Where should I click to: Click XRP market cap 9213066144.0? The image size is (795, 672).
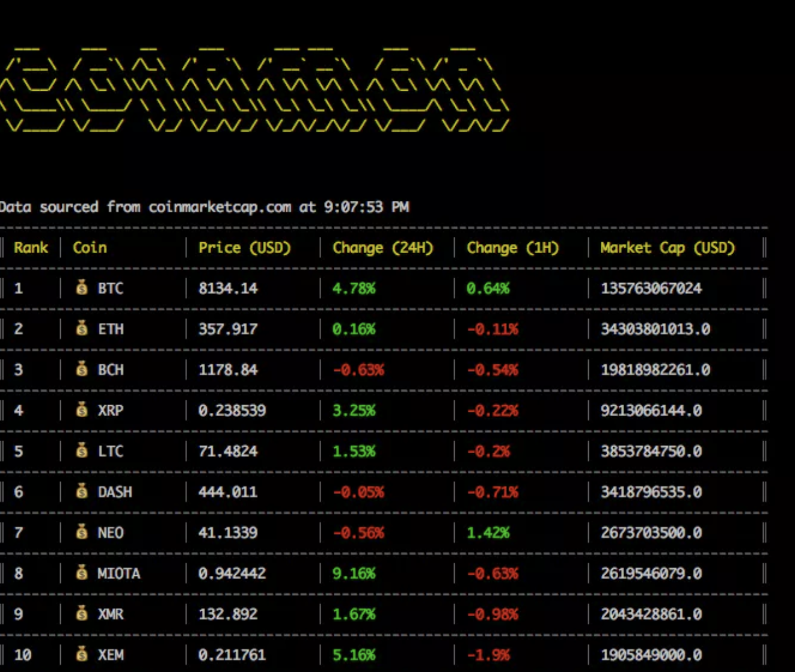651,411
